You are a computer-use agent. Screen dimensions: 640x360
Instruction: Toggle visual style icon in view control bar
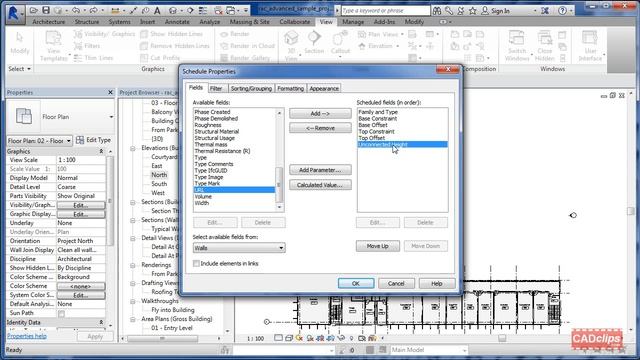[289, 338]
